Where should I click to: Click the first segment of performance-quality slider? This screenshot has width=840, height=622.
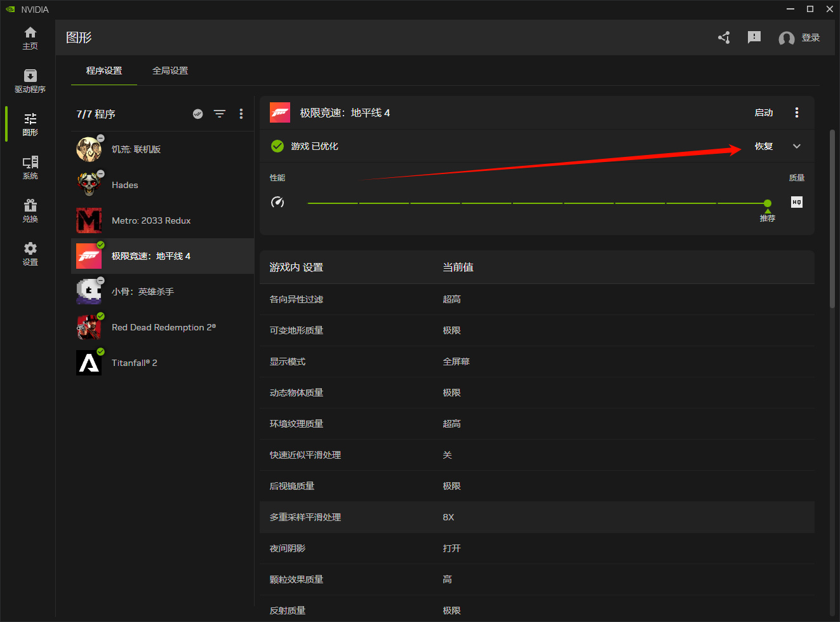click(x=333, y=203)
